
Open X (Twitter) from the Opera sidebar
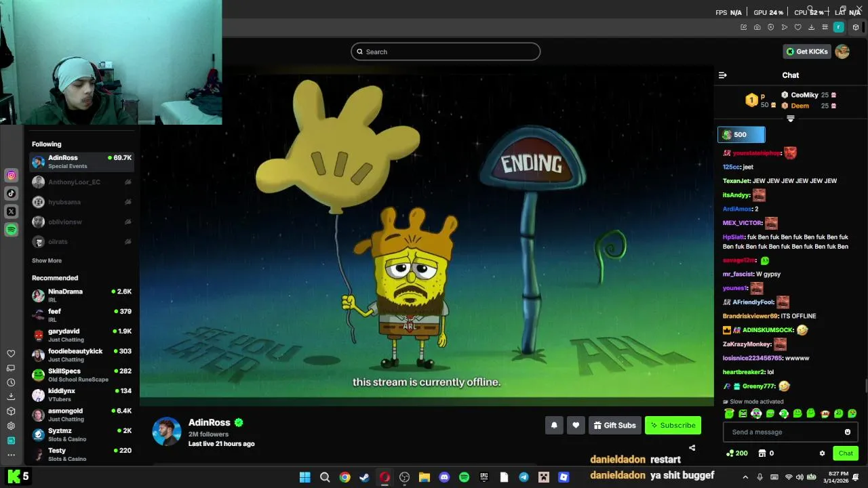[x=12, y=211]
